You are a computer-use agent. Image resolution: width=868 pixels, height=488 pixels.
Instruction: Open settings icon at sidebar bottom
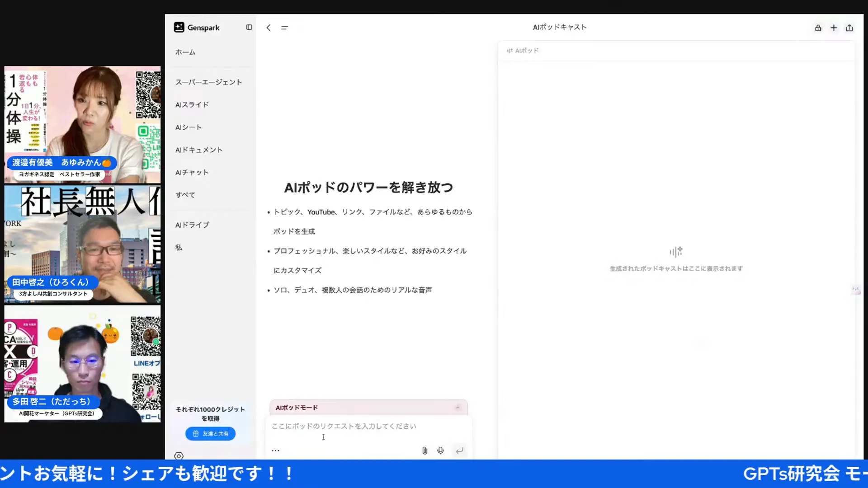(179, 456)
